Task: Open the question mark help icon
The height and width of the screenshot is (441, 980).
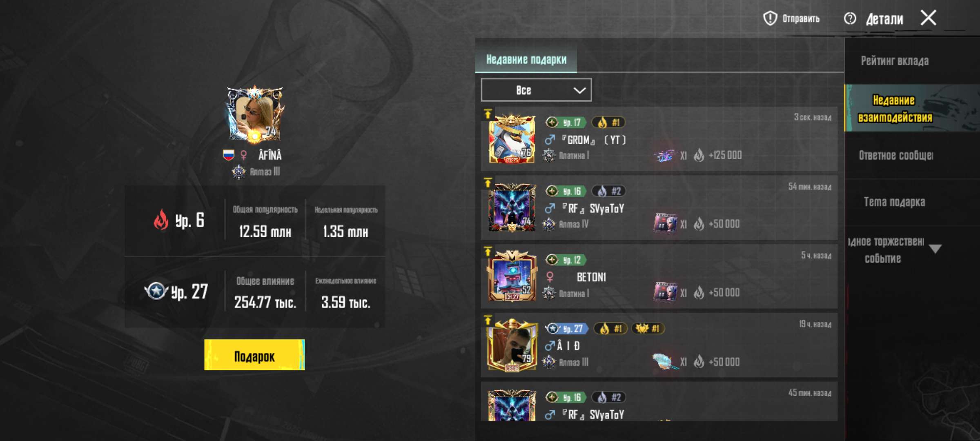Action: [850, 18]
